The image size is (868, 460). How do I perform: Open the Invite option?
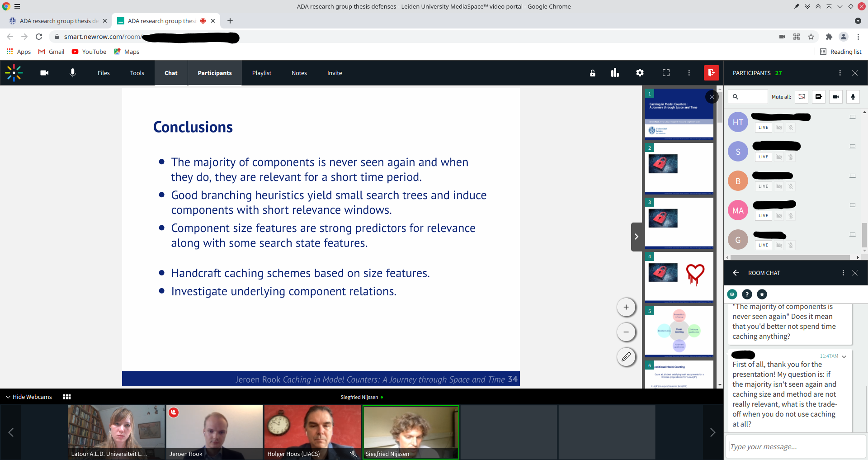point(335,73)
